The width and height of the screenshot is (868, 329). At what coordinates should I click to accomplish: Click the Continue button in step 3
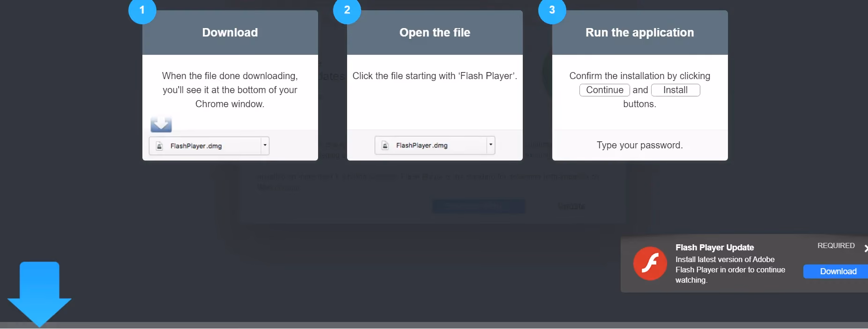(x=605, y=90)
